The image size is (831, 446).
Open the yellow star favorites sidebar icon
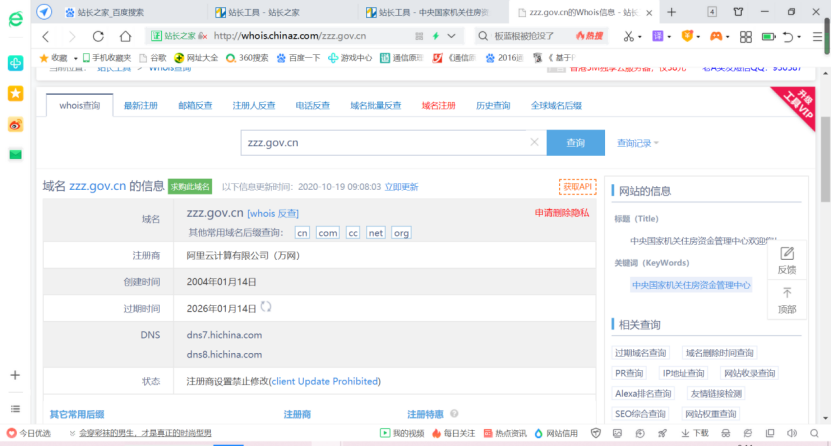[x=15, y=94]
